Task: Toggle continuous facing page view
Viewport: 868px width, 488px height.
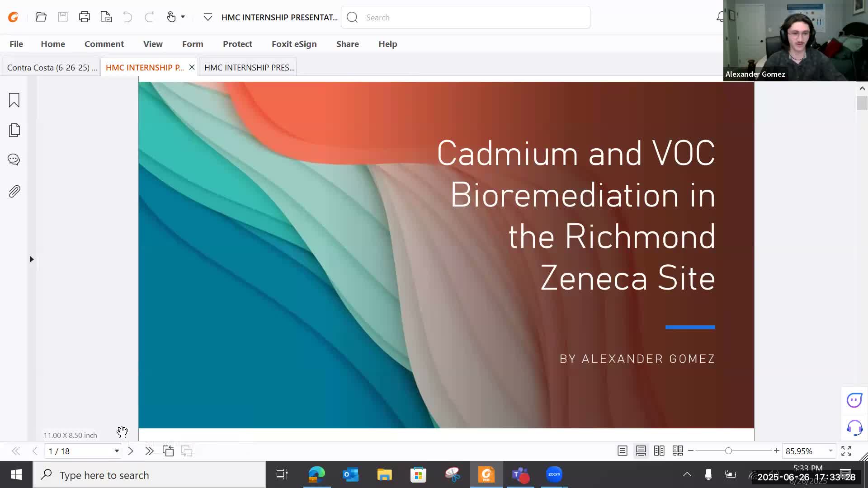Action: click(678, 451)
